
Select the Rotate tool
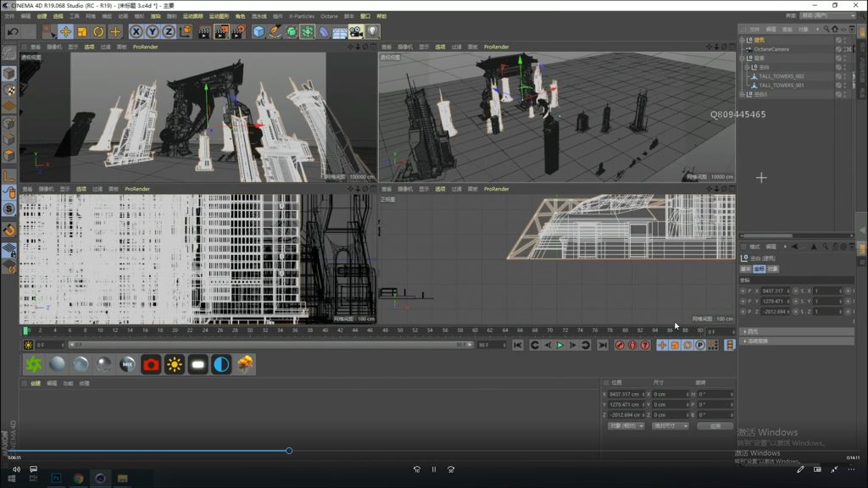98,32
